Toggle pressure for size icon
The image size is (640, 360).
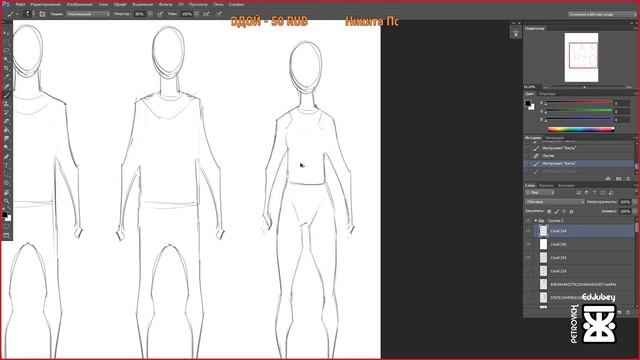219,14
